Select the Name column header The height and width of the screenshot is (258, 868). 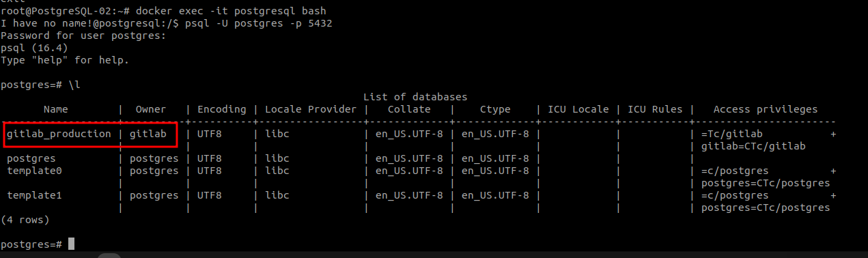(56, 109)
